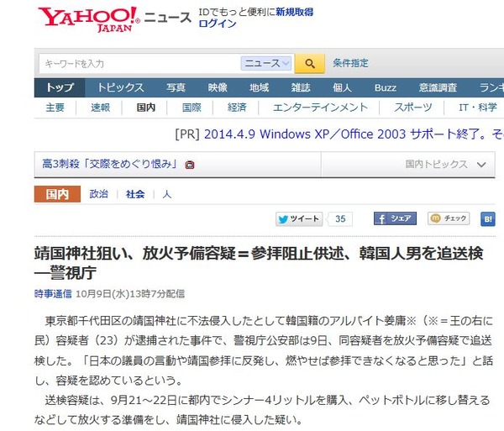Viewport: 504px width, 431px height.
Task: Click the tweet count bubble showing 35
Action: click(340, 219)
